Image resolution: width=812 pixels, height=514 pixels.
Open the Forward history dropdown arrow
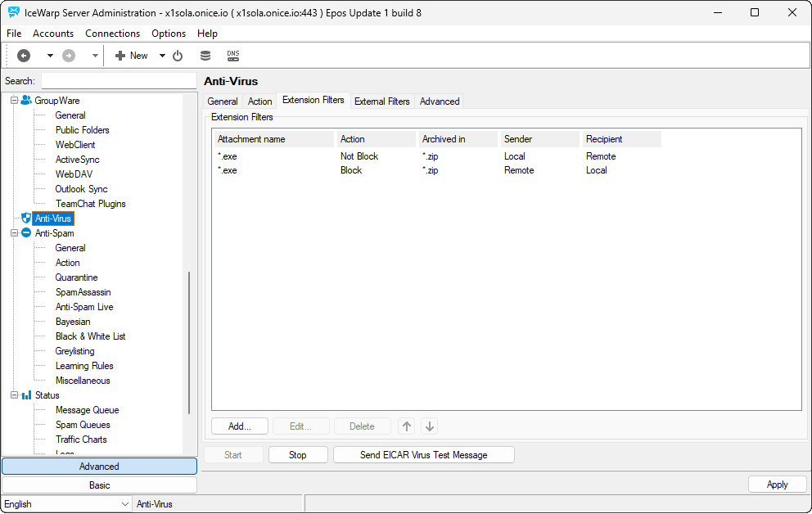pyautogui.click(x=95, y=56)
